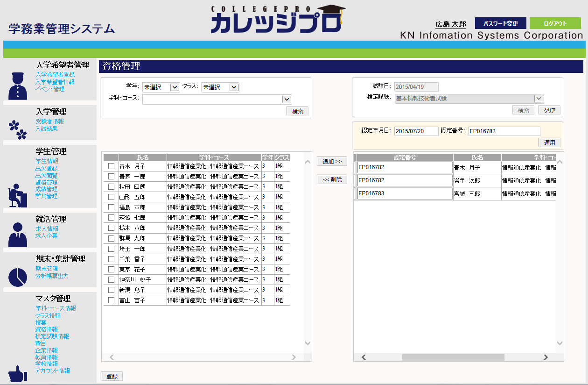Screen dimensions: 588x385
Task: Open 入学希望者登録 in the sidebar
Action: pos(55,74)
